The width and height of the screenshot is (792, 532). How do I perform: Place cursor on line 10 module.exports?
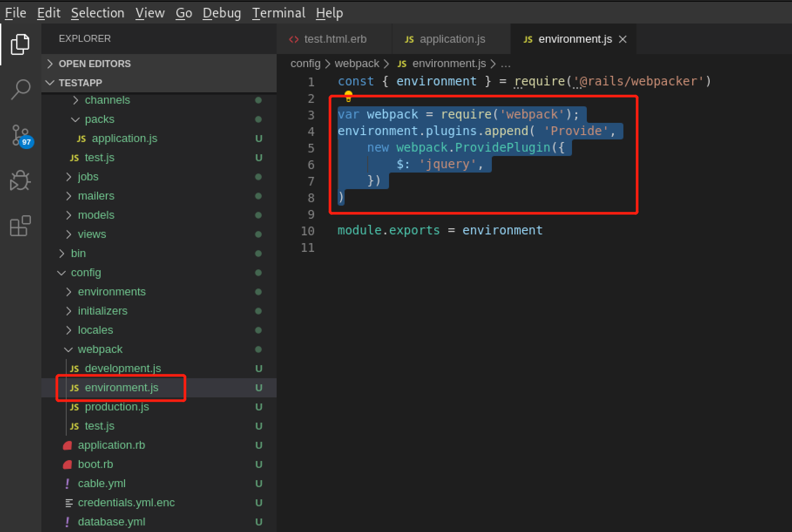(x=440, y=230)
